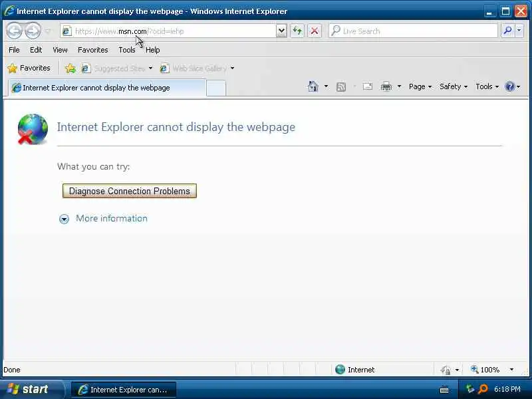
Task: Click the network connection tray icon
Action: (470, 389)
